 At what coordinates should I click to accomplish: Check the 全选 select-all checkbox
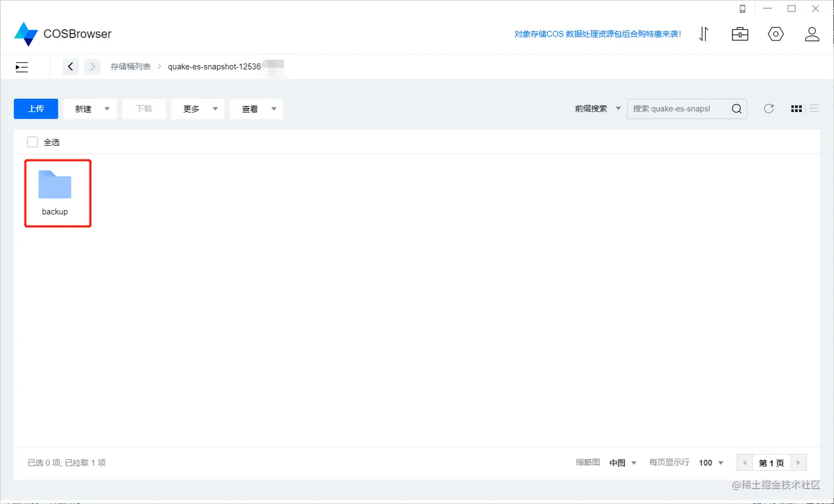(32, 142)
